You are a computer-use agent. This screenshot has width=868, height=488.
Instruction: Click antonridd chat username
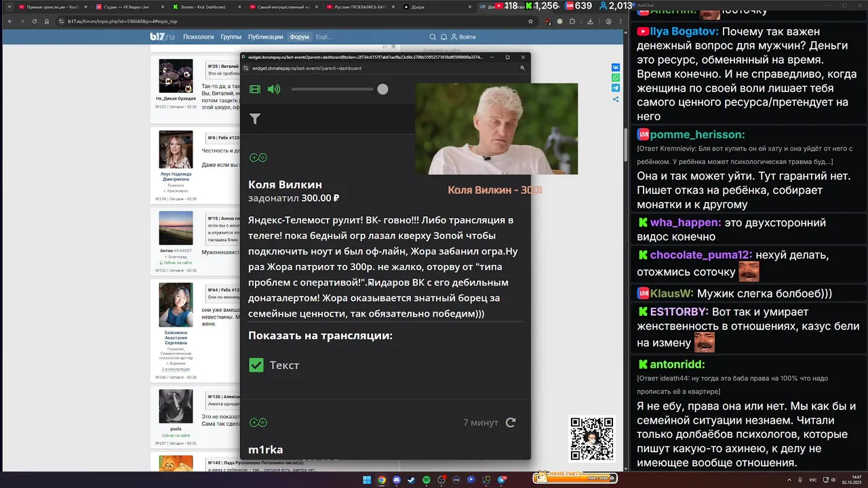point(677,364)
